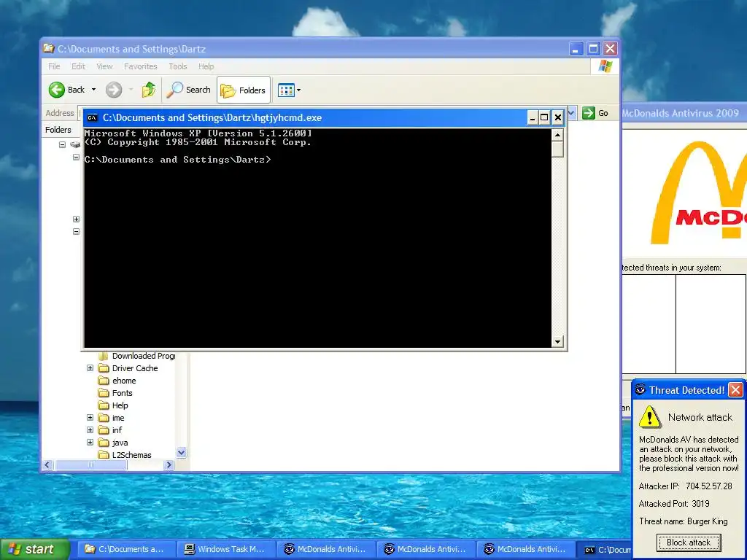Click Block attack button
Image resolution: width=747 pixels, height=560 pixels.
point(689,542)
